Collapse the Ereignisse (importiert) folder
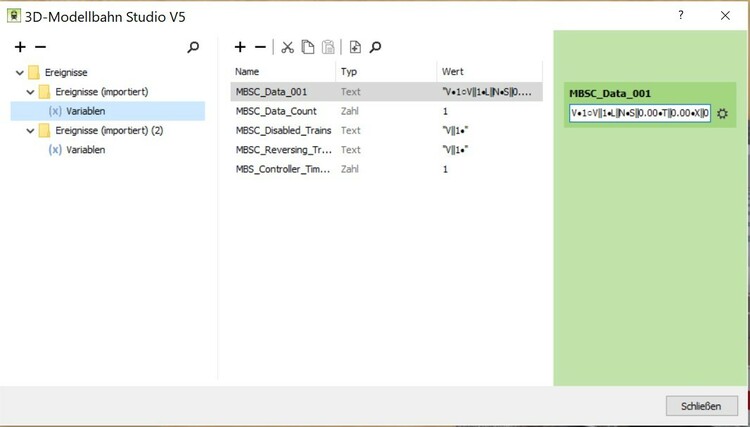This screenshot has height=427, width=750. 31,92
